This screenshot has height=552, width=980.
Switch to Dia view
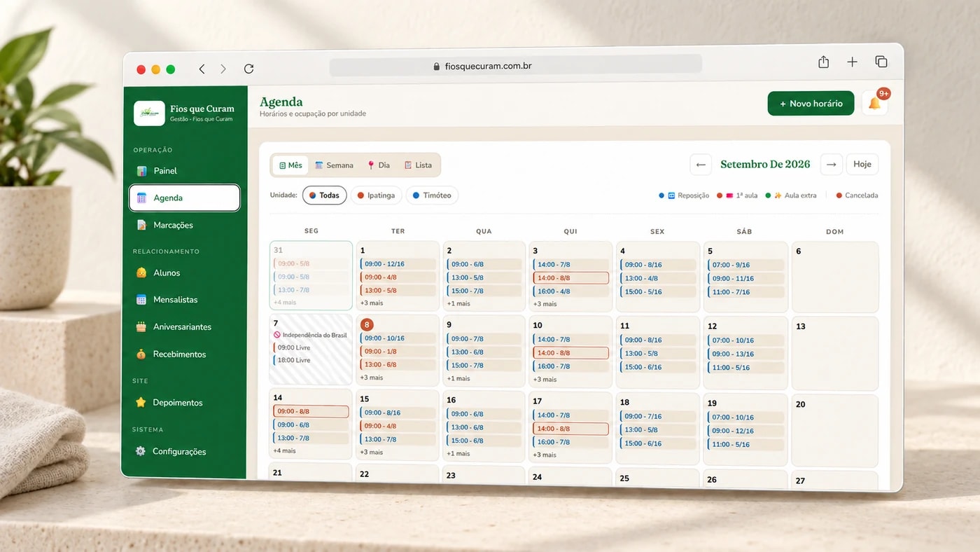379,165
